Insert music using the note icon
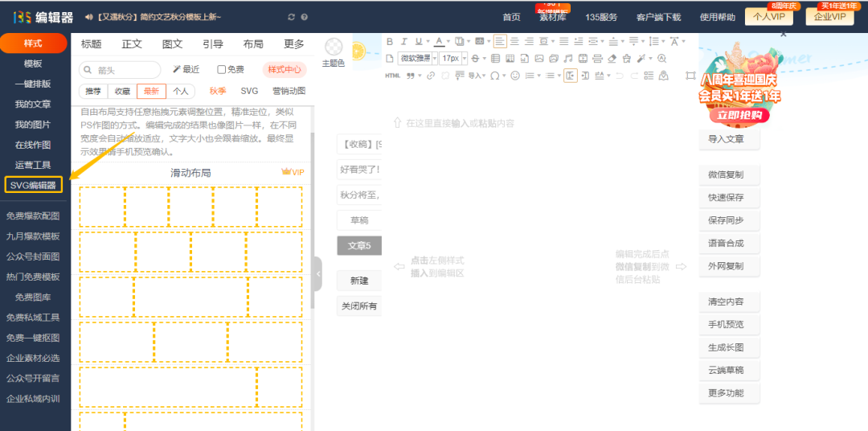The width and height of the screenshot is (868, 431). [x=568, y=59]
